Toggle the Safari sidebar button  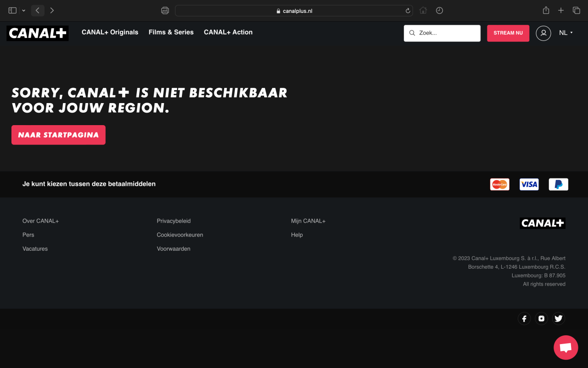12,11
